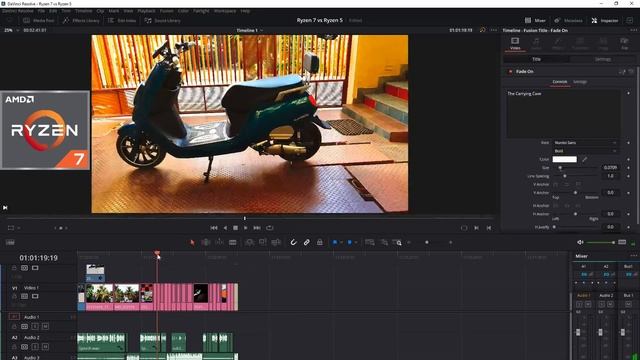Lock the Video 1 track
Image resolution: width=640 pixels, height=360 pixels.
(14, 296)
